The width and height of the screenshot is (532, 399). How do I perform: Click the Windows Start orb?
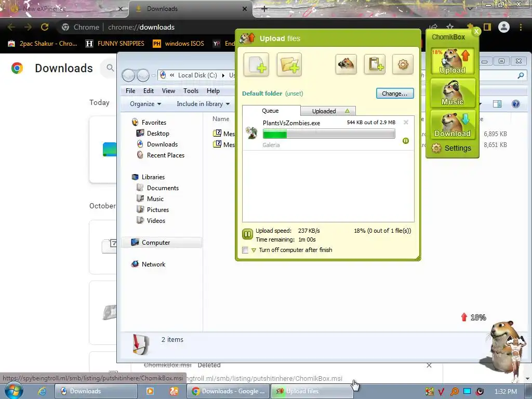(14, 391)
